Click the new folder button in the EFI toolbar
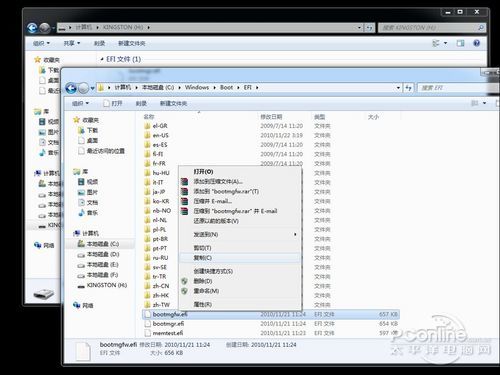The width and height of the screenshot is (500, 375). click(x=173, y=103)
